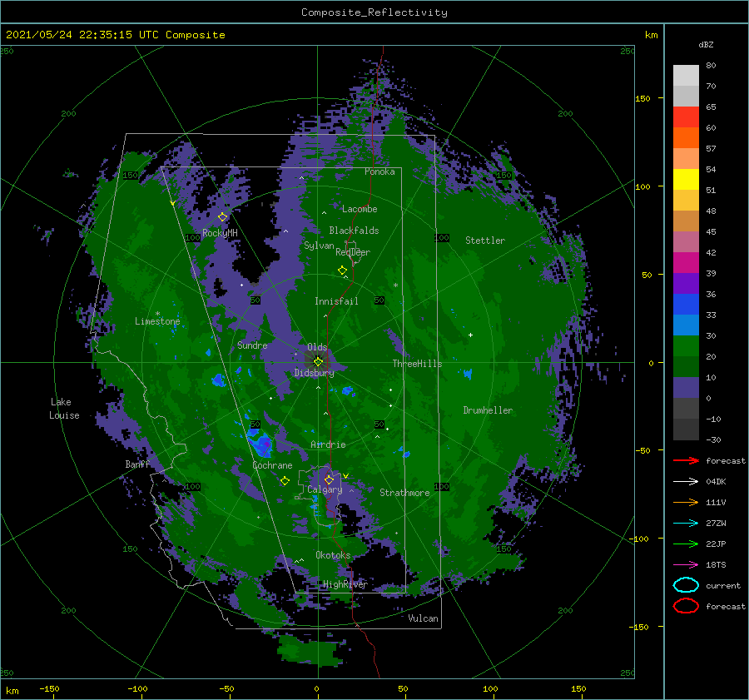
Task: Click the Stettler town label
Action: [x=485, y=241]
